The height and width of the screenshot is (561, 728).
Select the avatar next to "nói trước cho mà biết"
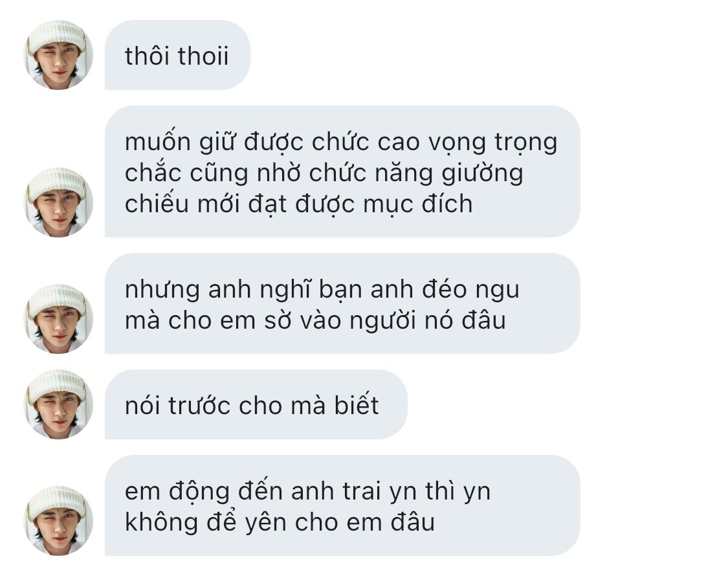58,404
